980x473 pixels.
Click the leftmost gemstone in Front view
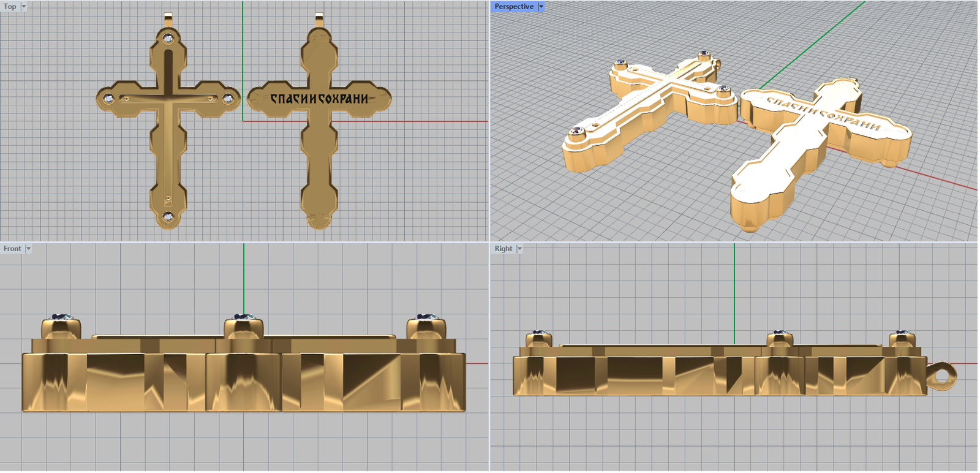(x=61, y=317)
